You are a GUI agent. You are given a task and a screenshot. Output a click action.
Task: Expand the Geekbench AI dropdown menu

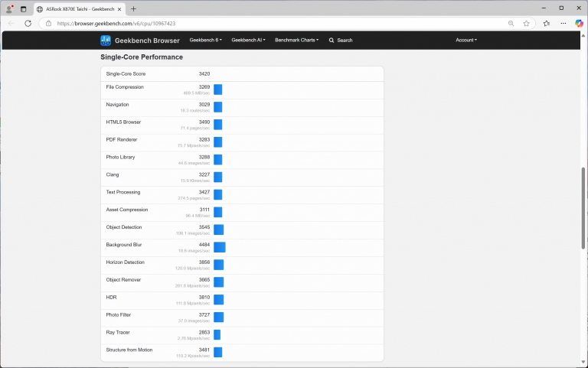point(248,40)
